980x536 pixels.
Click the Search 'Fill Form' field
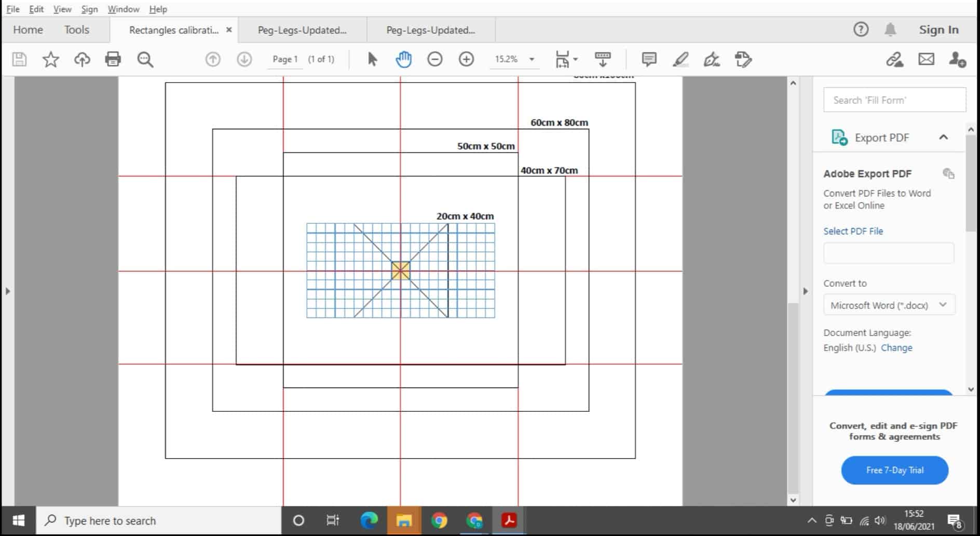coord(894,100)
